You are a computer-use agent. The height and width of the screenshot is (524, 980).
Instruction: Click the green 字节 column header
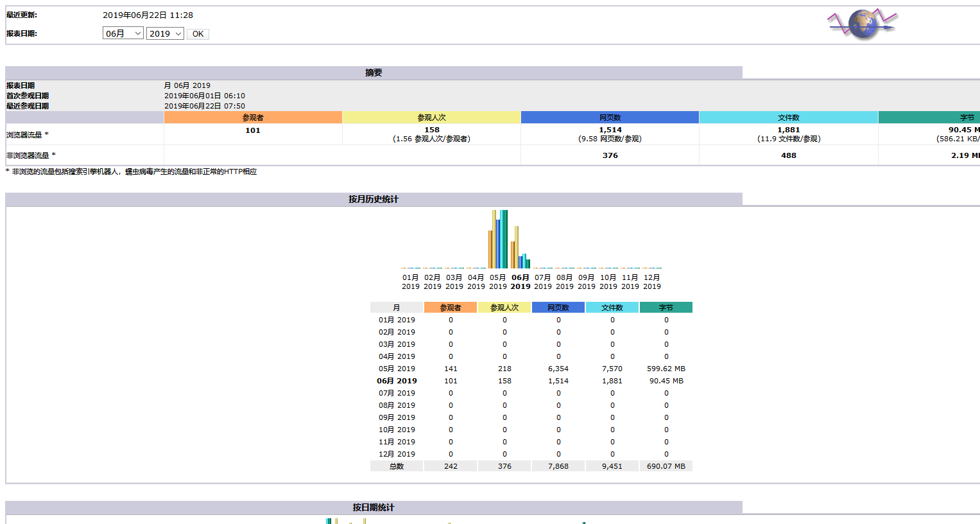click(666, 307)
